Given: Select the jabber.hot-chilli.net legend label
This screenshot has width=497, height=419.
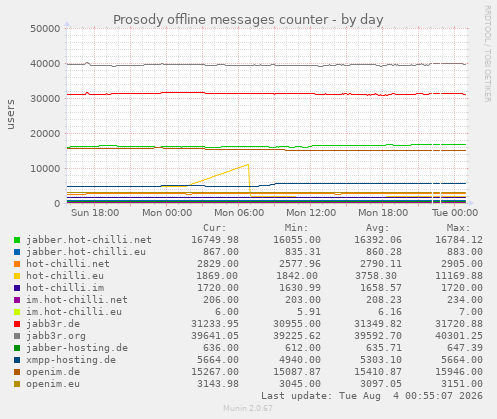Looking at the screenshot, I should 89,240.
